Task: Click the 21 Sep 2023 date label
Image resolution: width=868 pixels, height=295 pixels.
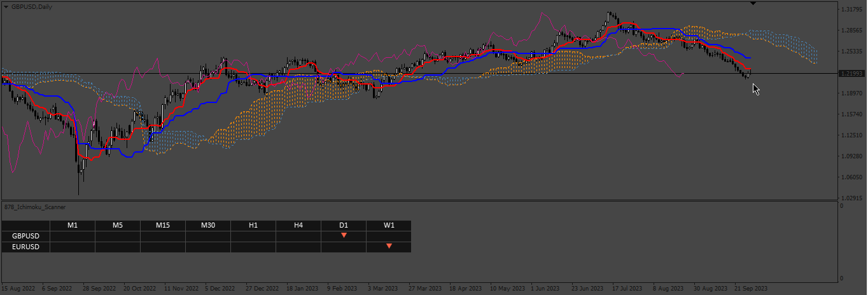Action: click(x=752, y=287)
